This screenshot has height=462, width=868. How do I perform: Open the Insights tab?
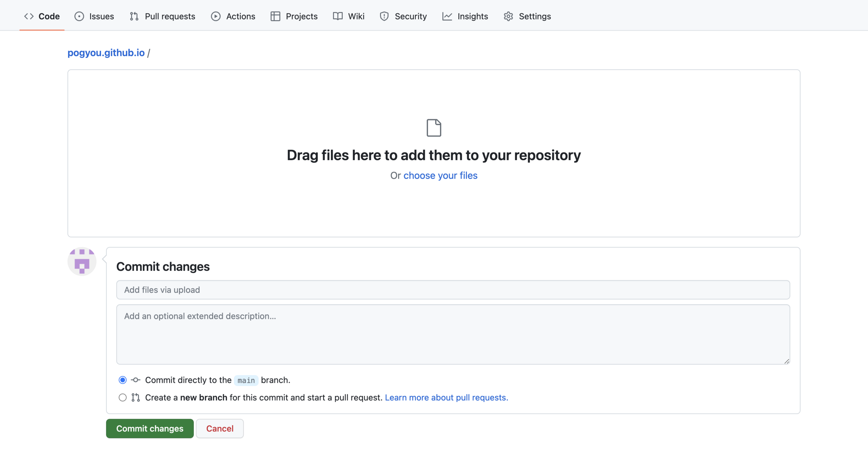pos(473,16)
